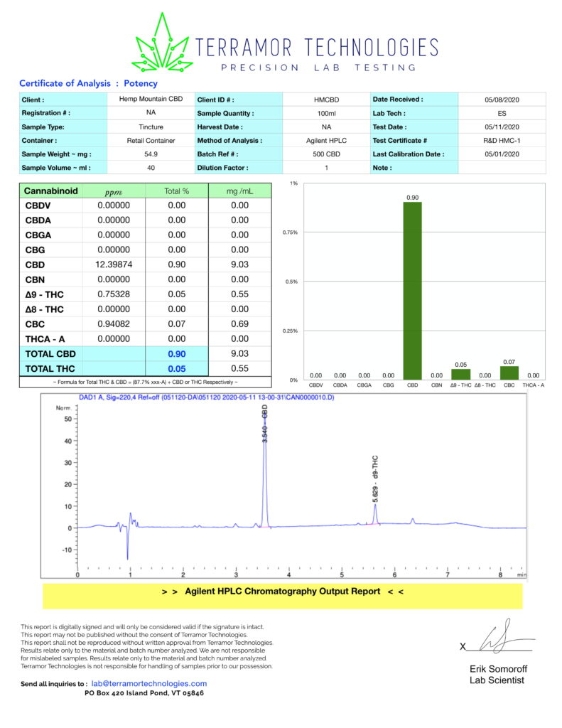Click the Certificate of Analysis : Potency heading

click(x=88, y=84)
